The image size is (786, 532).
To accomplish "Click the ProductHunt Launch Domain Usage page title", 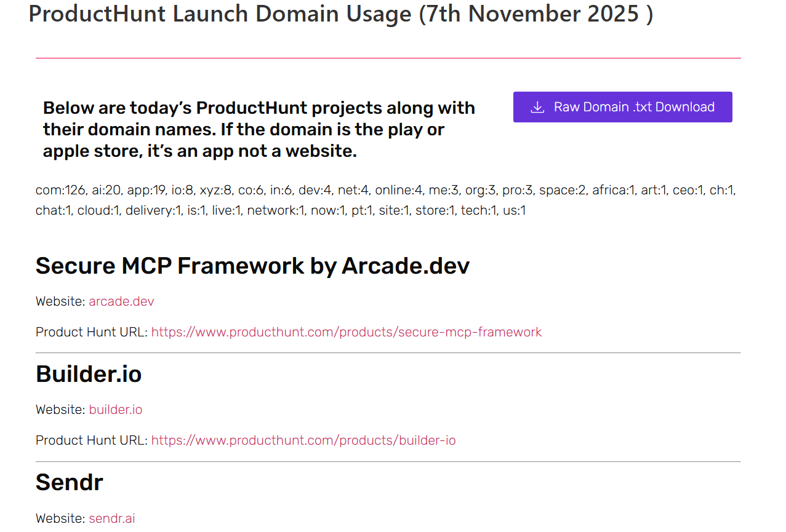I will click(x=340, y=14).
